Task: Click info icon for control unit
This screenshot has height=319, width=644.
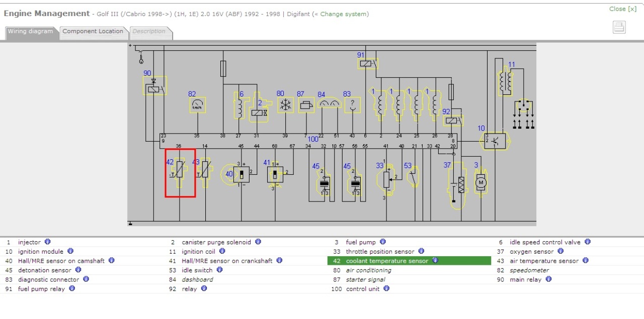Action: click(386, 288)
